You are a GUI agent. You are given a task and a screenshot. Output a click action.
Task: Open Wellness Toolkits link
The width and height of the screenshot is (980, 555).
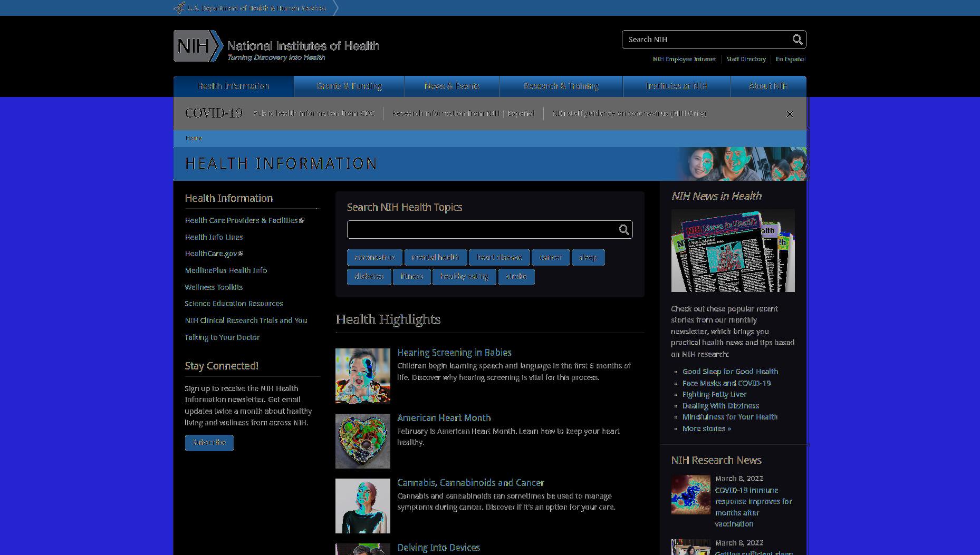click(x=214, y=287)
